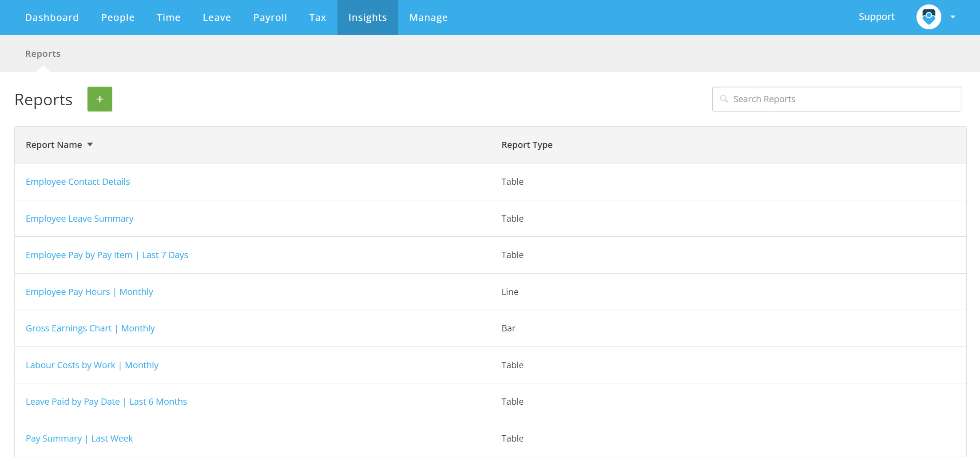Click 'Table' type in Pay Summary row
Screen dimensions: 980x470
(512, 438)
